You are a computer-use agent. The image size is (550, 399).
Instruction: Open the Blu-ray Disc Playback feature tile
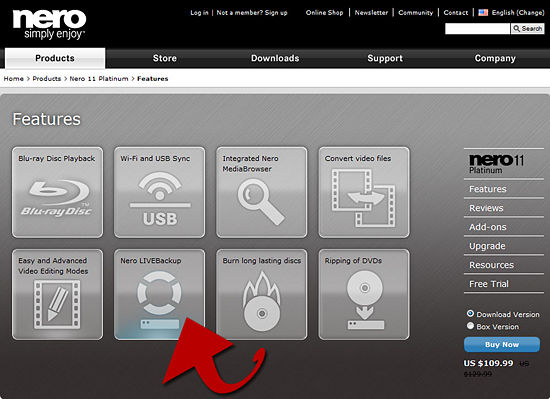click(58, 192)
